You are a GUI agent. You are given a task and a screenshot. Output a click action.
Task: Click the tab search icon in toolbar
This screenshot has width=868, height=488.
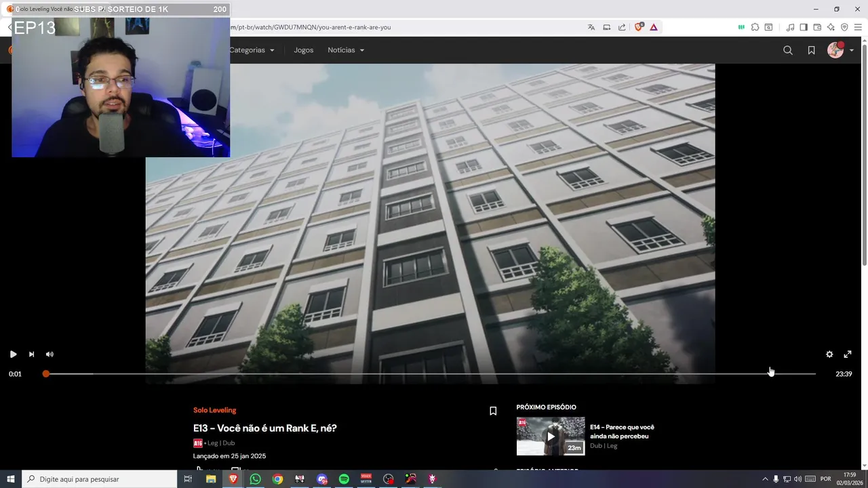[768, 27]
